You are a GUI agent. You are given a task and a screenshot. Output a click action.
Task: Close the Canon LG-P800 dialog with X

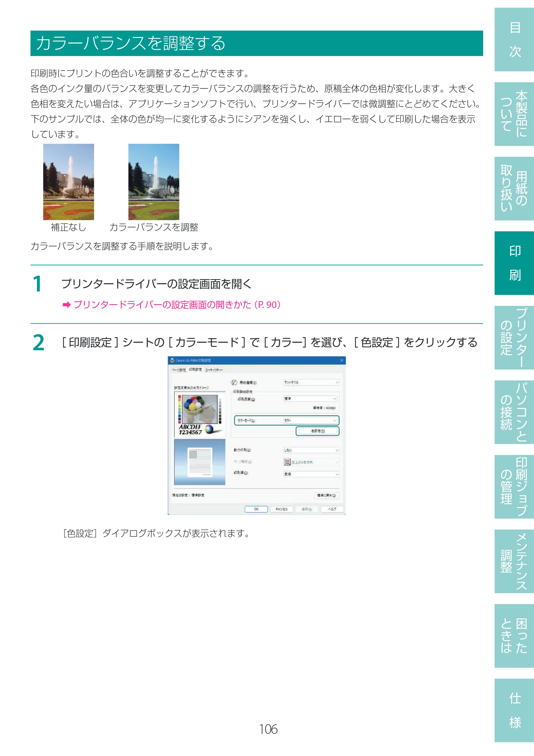[x=341, y=360]
